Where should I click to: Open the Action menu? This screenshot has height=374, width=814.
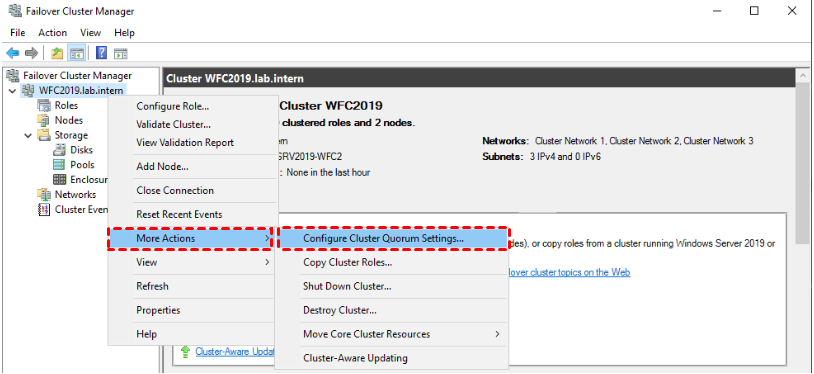pos(52,33)
